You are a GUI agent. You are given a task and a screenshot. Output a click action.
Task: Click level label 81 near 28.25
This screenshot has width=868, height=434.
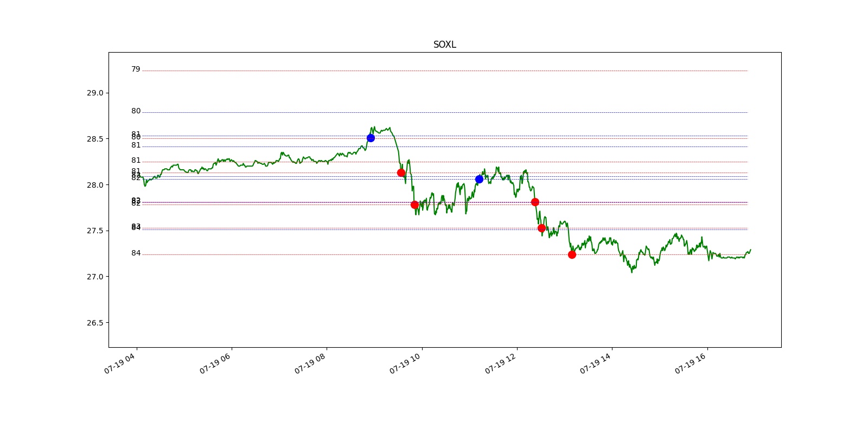point(136,161)
